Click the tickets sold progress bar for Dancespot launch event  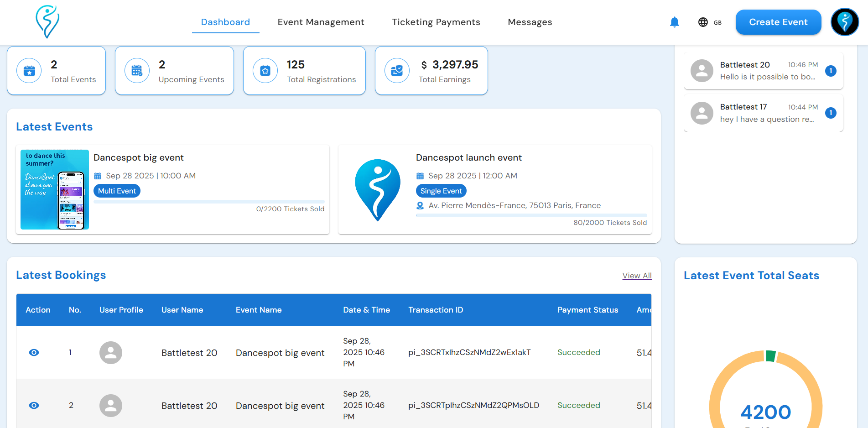tap(531, 215)
